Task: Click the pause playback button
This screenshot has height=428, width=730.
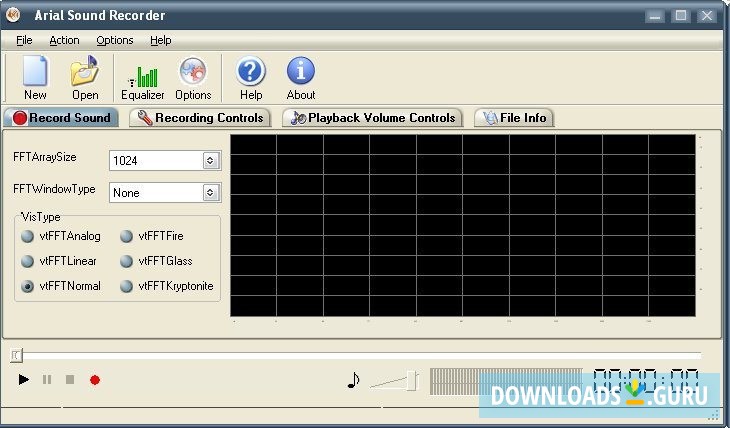Action: [47, 380]
